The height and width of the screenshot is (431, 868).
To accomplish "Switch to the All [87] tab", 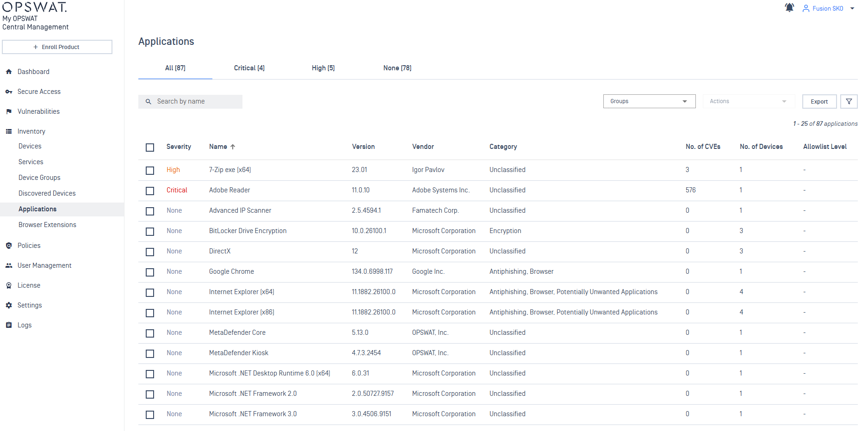I will coord(175,68).
